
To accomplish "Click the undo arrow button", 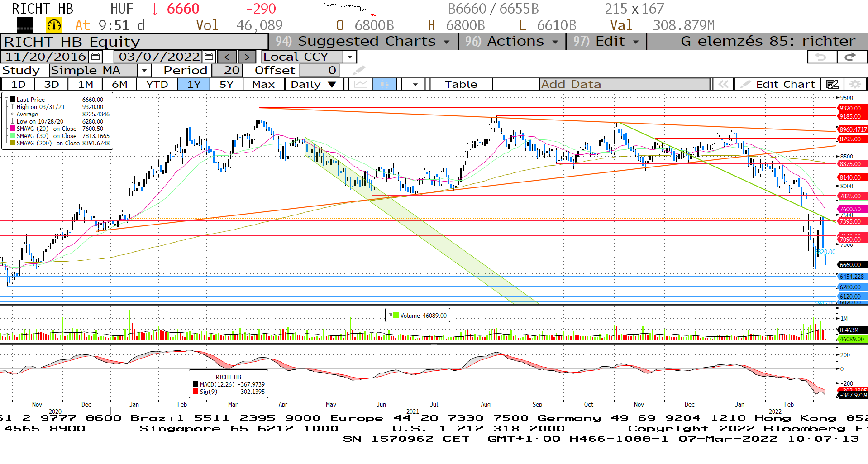I will coord(821,57).
